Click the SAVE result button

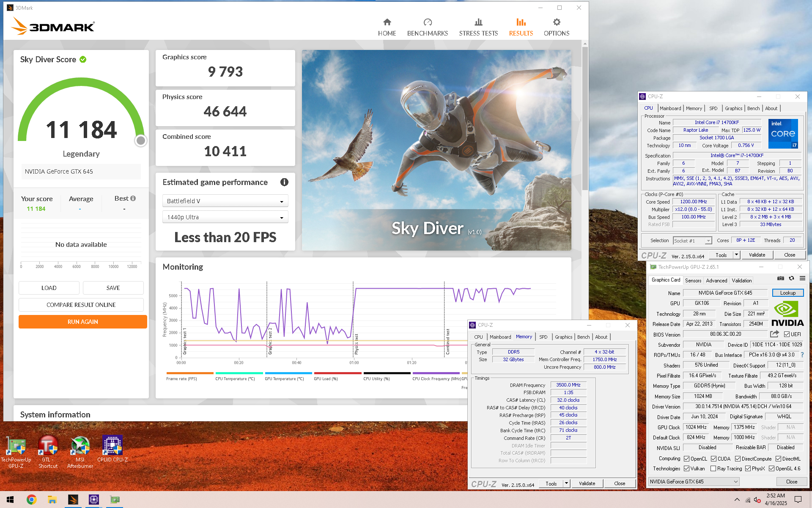point(113,288)
